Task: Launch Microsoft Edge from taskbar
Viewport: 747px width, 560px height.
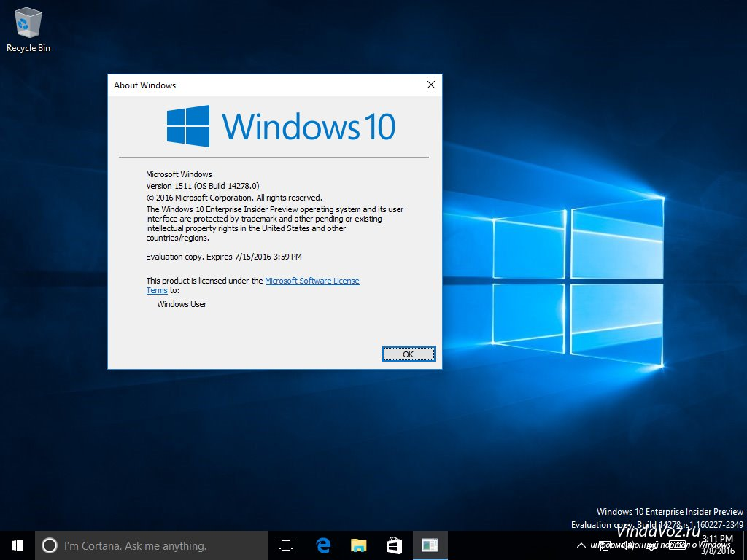Action: [323, 545]
